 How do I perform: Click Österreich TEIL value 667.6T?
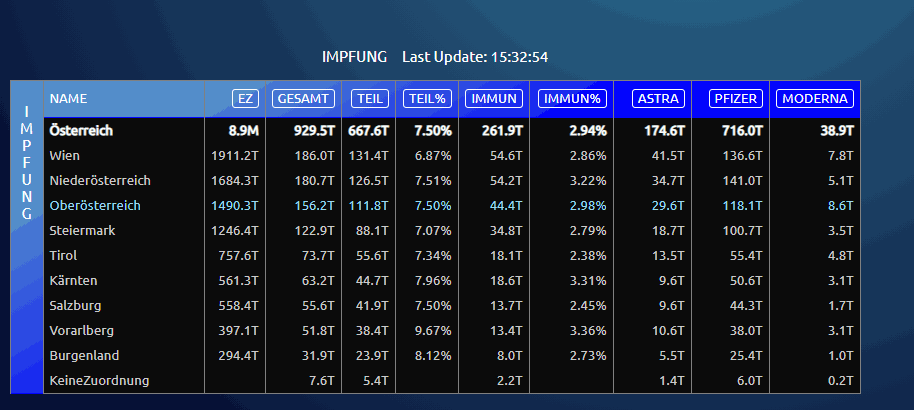(368, 131)
